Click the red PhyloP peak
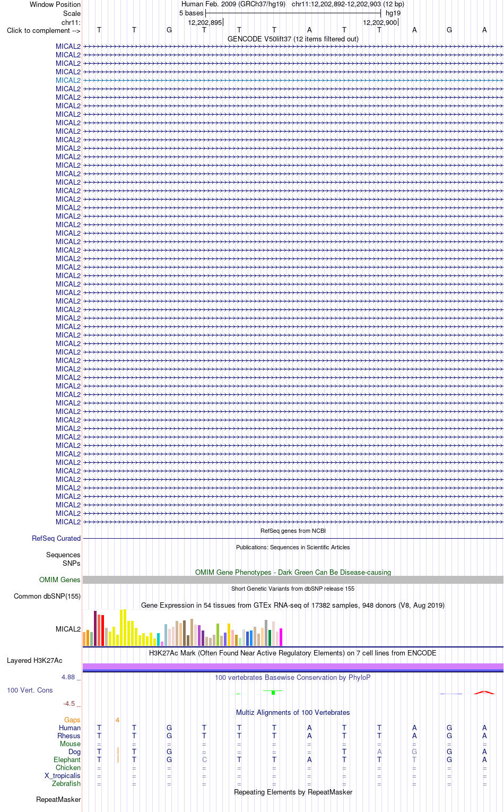Image resolution: width=504 pixels, height=812 pixels. coord(484,692)
